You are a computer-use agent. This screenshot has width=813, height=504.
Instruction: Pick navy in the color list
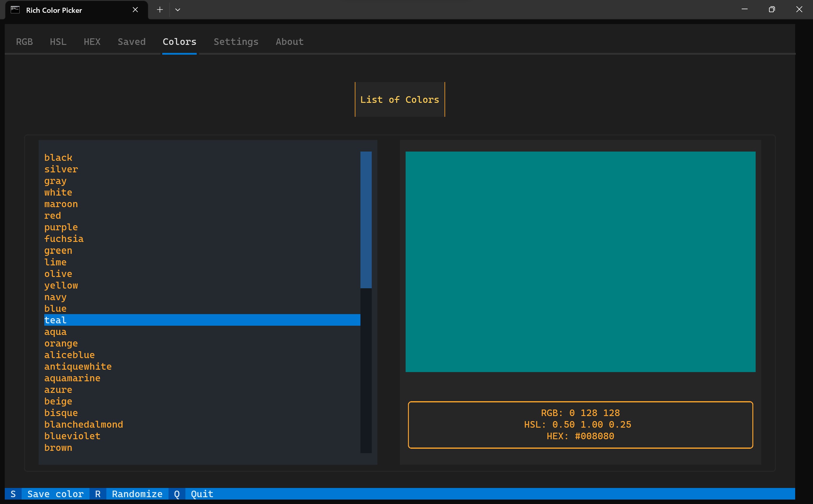[x=55, y=297]
